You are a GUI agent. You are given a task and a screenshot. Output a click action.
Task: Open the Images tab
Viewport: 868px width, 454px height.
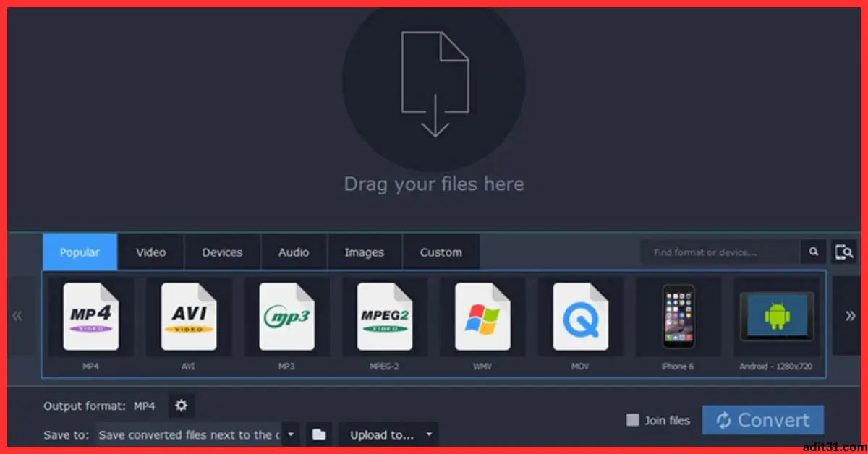[365, 252]
